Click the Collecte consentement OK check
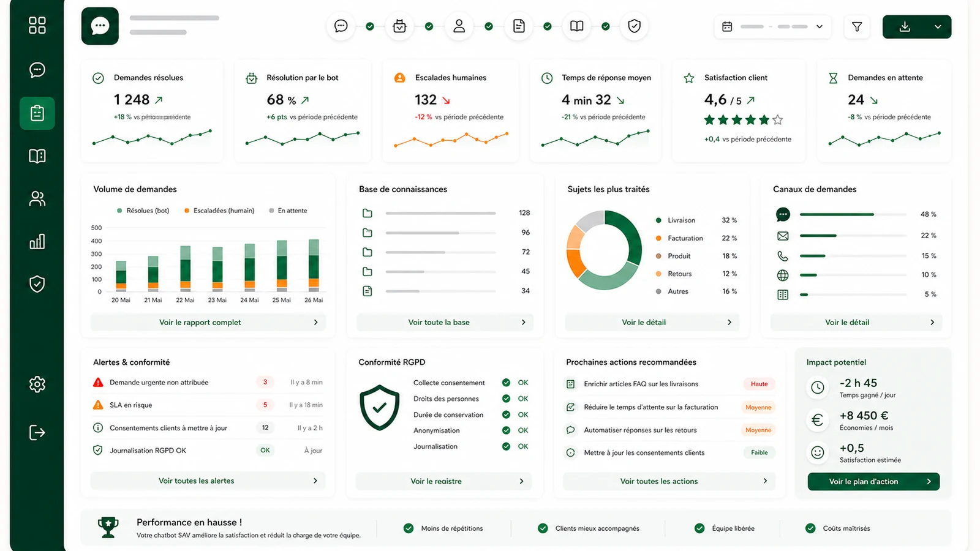 tap(507, 383)
